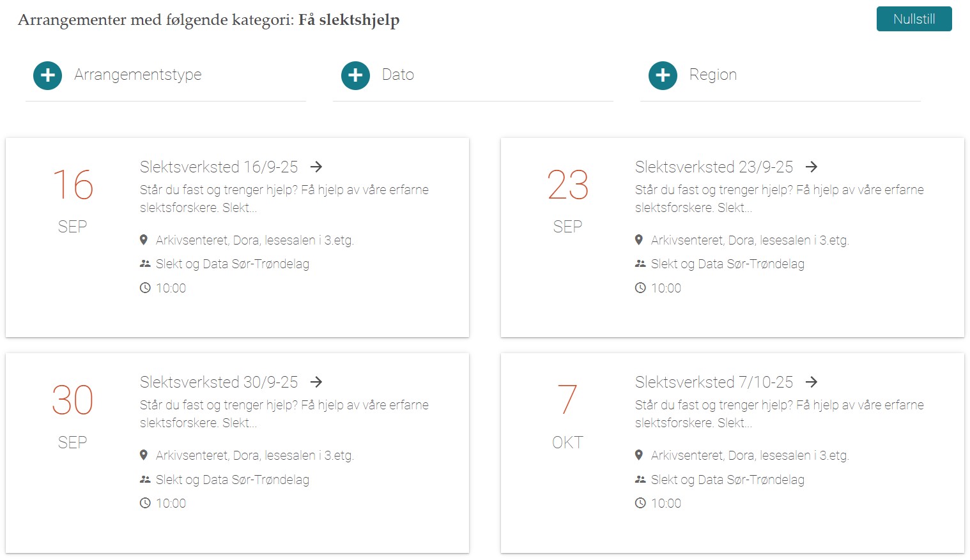Click arrow next to Slektsverksted 7/10-25

click(x=812, y=382)
